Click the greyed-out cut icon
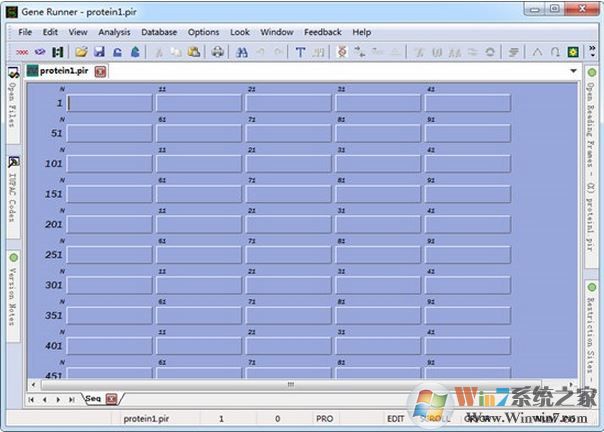 point(158,52)
